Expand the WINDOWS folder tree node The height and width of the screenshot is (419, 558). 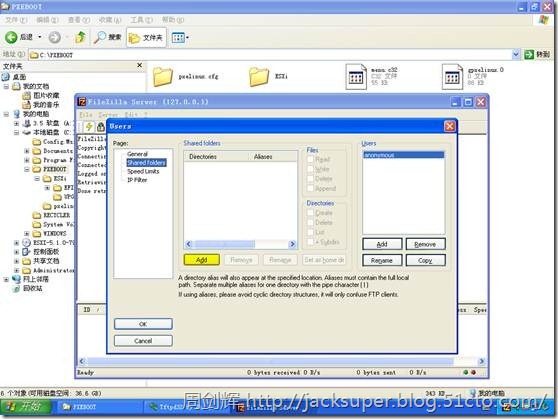pos(27,234)
